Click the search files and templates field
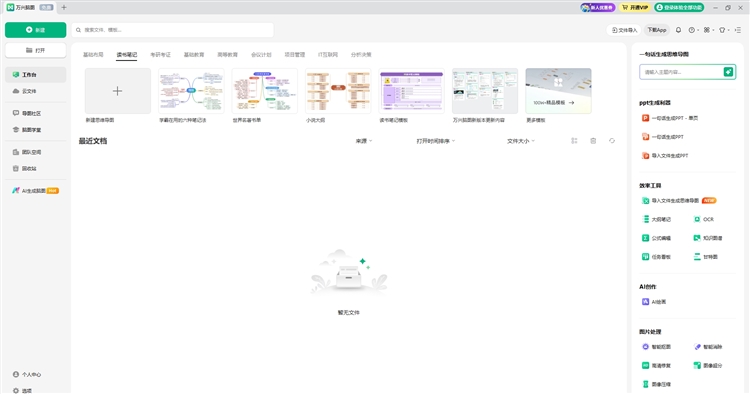This screenshot has width=750, height=394. click(173, 30)
